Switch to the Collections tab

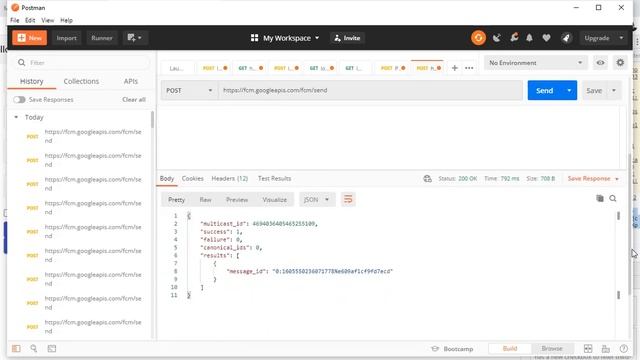pyautogui.click(x=81, y=81)
